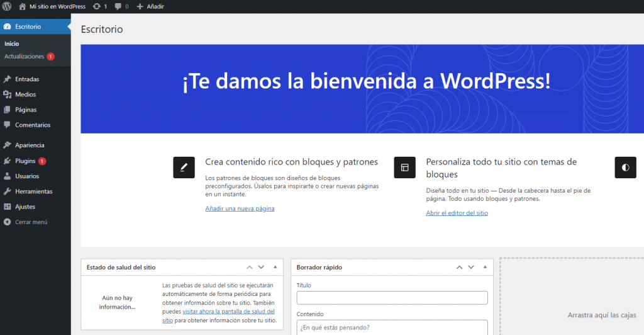
Task: Click the home icon in admin bar
Action: [22, 6]
